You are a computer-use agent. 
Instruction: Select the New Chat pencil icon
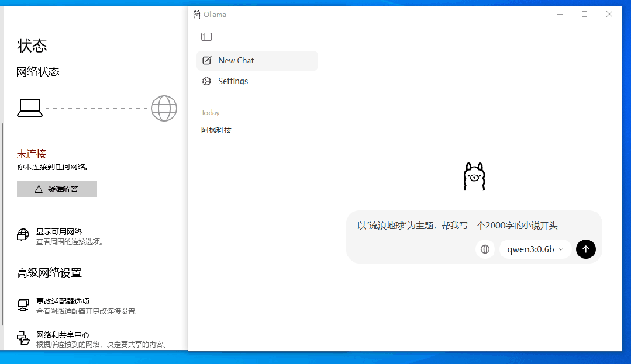[206, 60]
